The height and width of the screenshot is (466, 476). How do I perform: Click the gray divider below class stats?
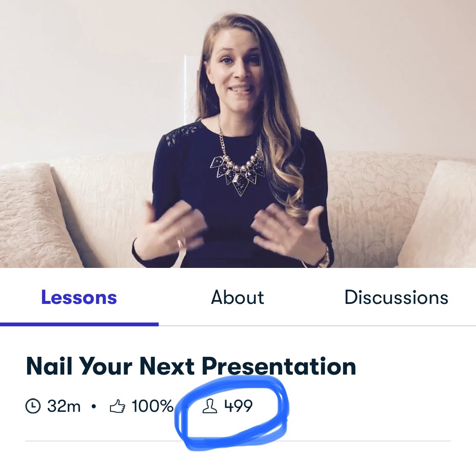pyautogui.click(x=238, y=441)
